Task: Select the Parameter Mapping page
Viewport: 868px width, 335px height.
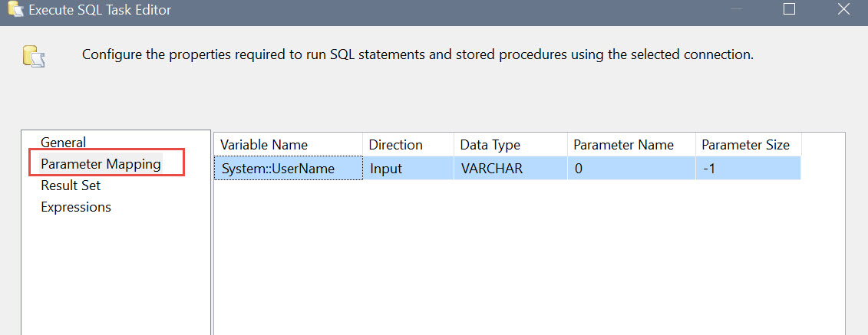Action: tap(101, 164)
